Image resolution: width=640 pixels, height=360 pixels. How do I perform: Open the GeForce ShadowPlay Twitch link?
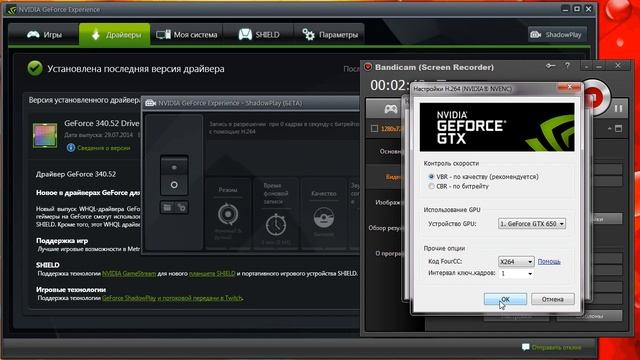click(172, 298)
